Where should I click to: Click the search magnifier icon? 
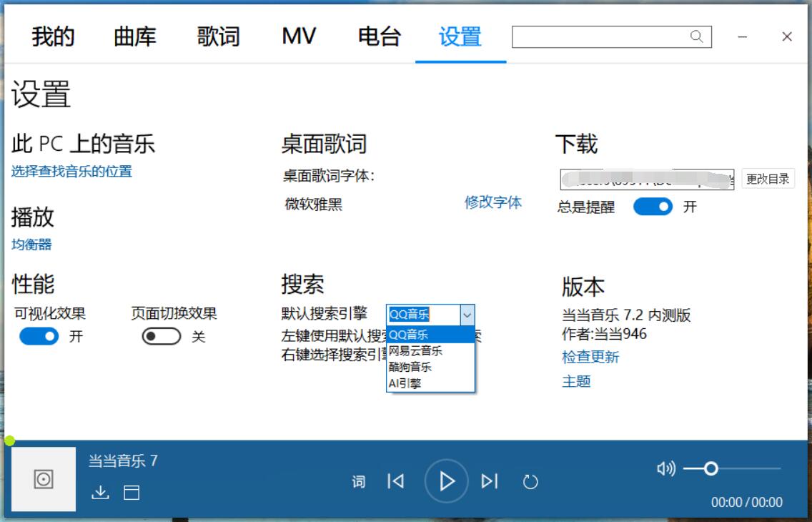coord(696,36)
